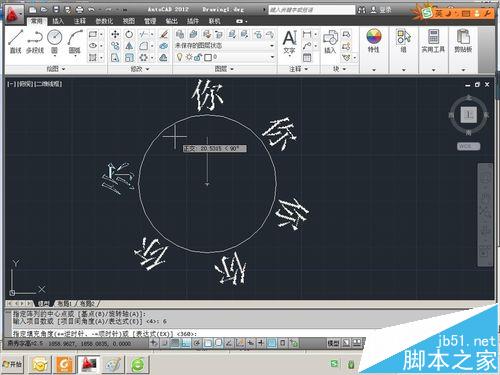Toggle Grid display in status bar
This screenshot has width=500, height=375.
175,343
